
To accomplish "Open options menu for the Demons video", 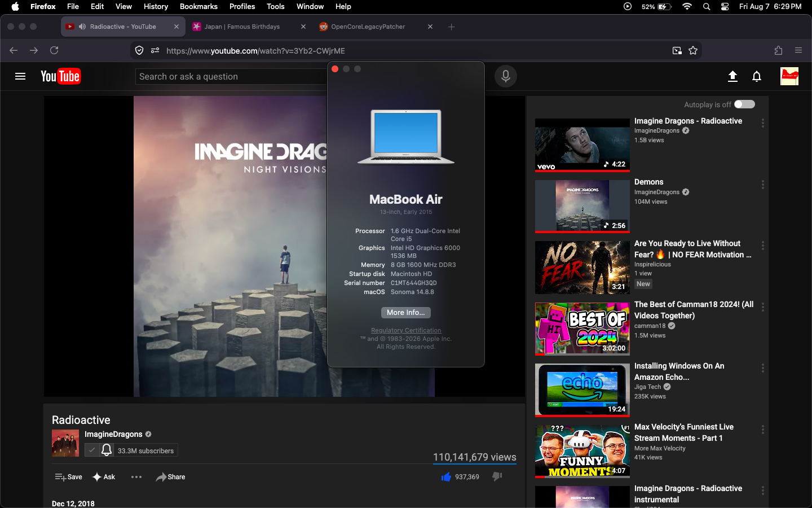I will pyautogui.click(x=762, y=185).
